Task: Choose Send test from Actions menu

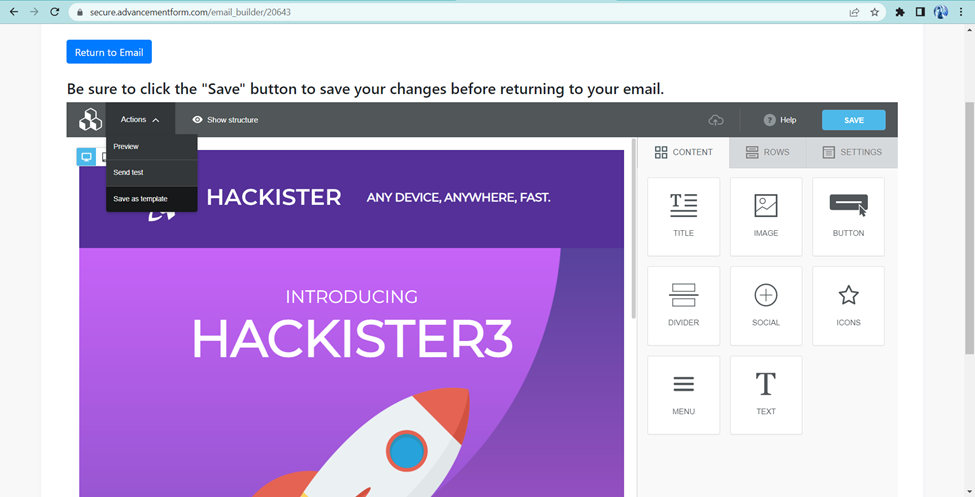Action: pyautogui.click(x=152, y=172)
